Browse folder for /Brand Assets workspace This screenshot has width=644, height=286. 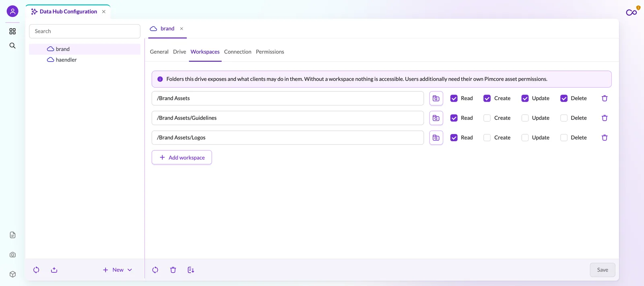[436, 99]
